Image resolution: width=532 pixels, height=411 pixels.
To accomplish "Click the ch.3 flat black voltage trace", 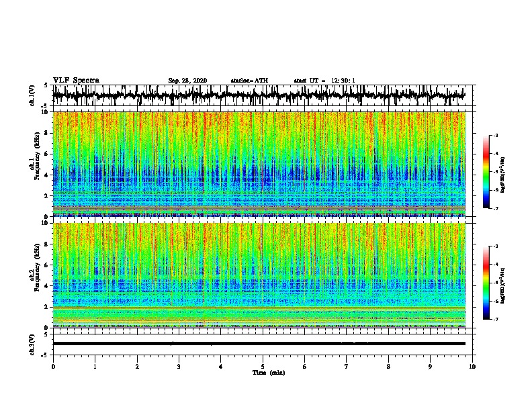I will click(259, 344).
